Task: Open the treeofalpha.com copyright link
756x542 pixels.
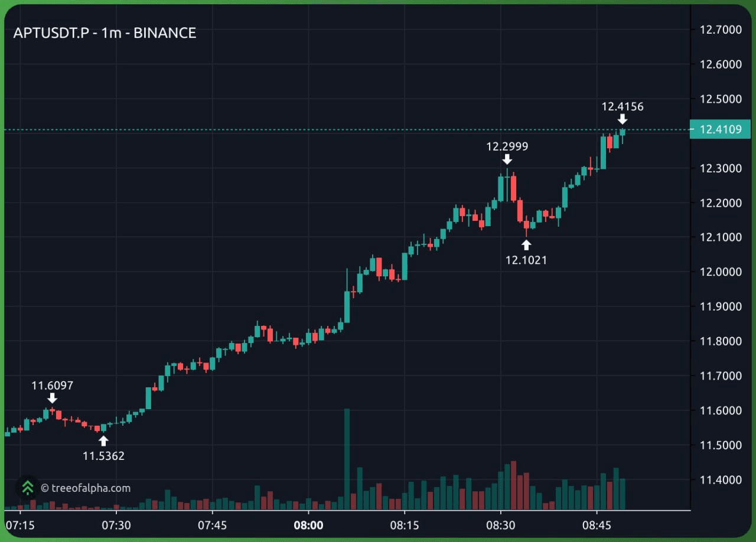Action: pos(86,488)
